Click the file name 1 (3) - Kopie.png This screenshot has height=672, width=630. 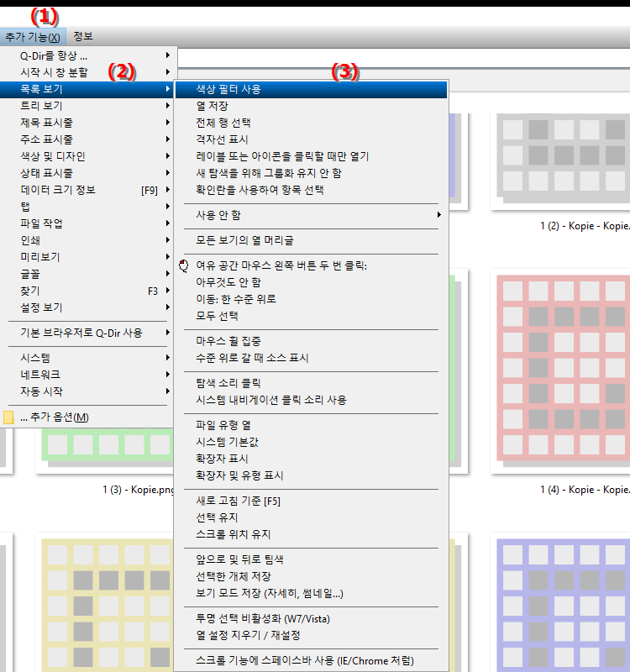138,490
